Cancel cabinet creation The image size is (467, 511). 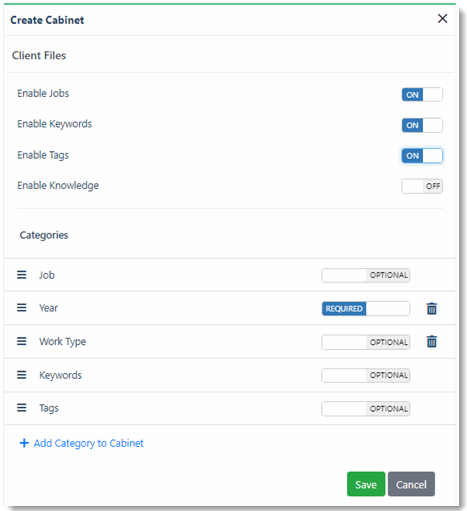[x=411, y=484]
